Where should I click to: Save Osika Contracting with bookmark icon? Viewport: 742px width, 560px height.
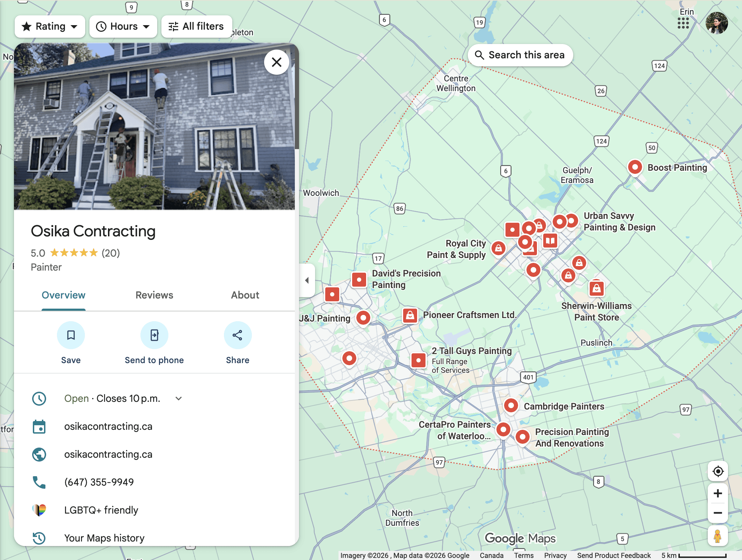[71, 335]
